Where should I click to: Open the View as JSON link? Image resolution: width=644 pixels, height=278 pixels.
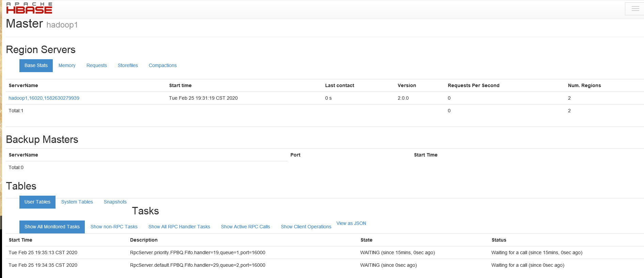[x=351, y=224]
